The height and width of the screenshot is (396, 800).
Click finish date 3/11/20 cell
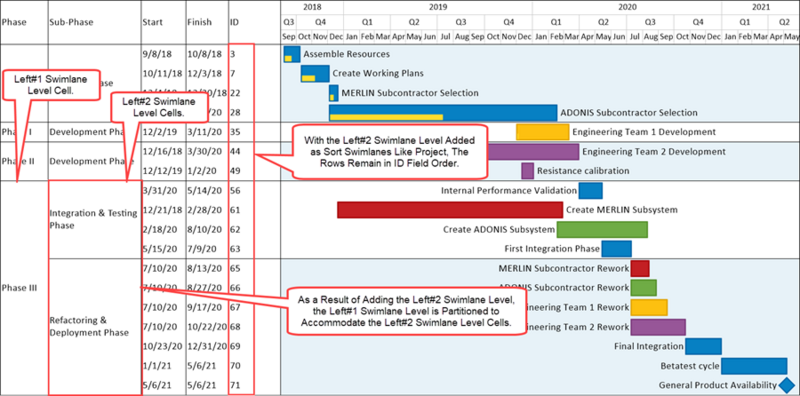205,132
